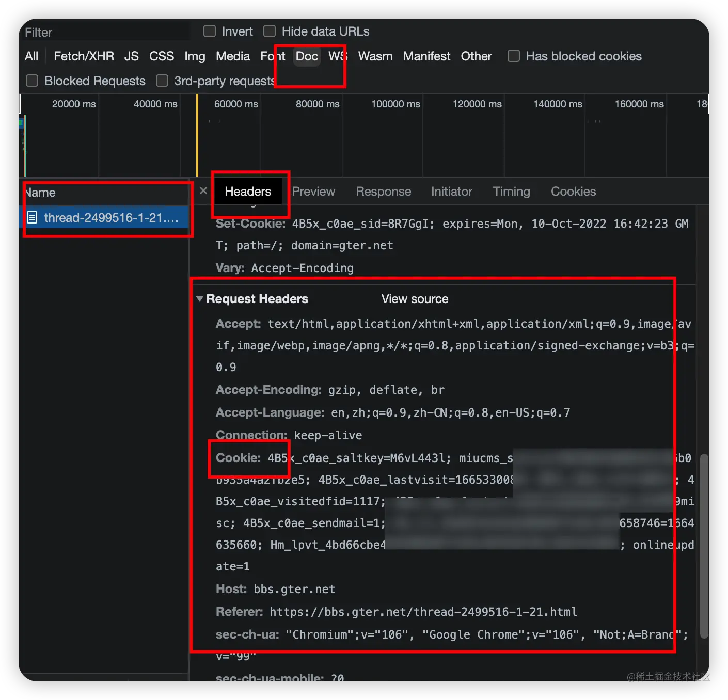This screenshot has height=700, width=728.
Task: Click the document icon beside thread-2499516-1-21
Action: (32, 218)
